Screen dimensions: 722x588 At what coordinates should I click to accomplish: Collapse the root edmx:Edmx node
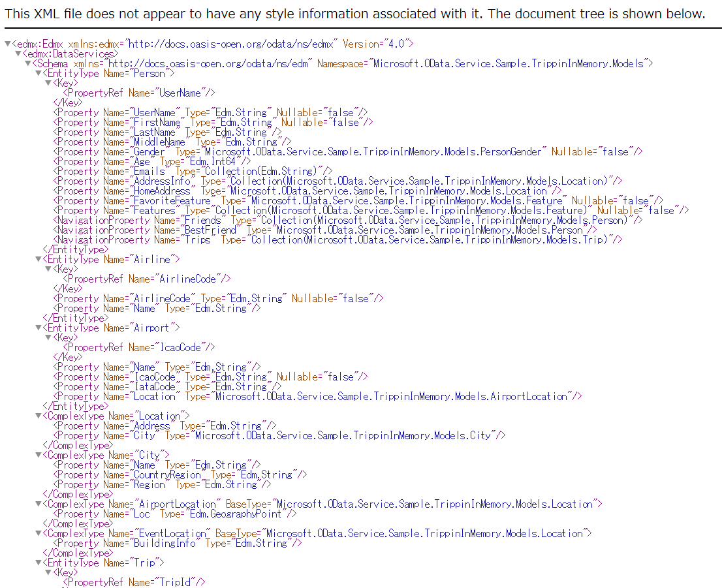point(7,44)
